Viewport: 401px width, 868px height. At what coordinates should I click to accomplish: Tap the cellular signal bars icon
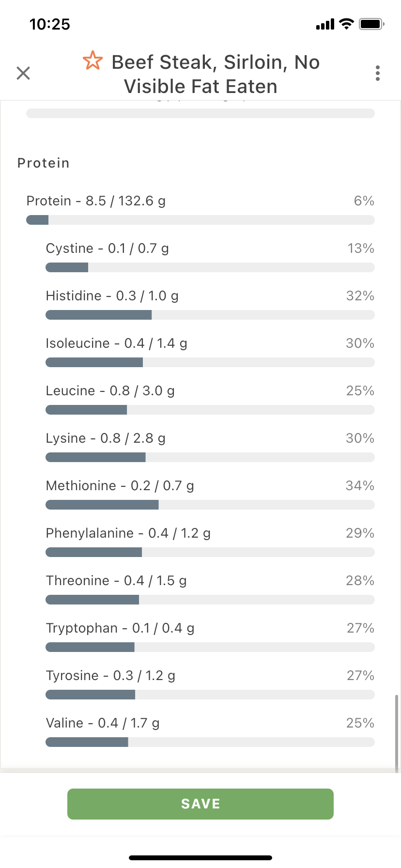click(x=325, y=24)
